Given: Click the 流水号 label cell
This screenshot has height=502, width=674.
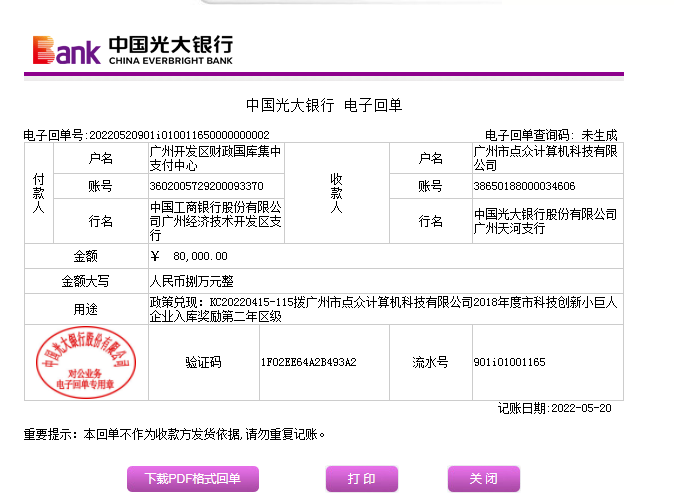Looking at the screenshot, I should click(430, 362).
